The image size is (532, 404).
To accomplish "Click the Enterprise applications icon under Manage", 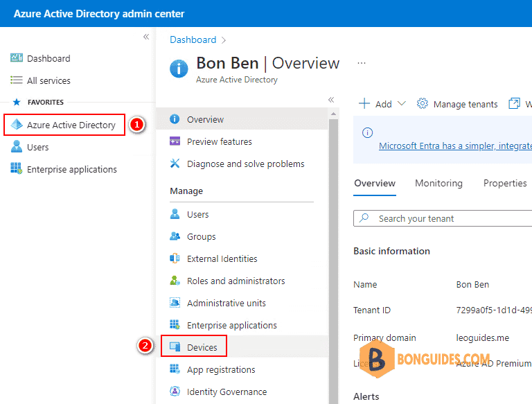I will click(x=175, y=324).
